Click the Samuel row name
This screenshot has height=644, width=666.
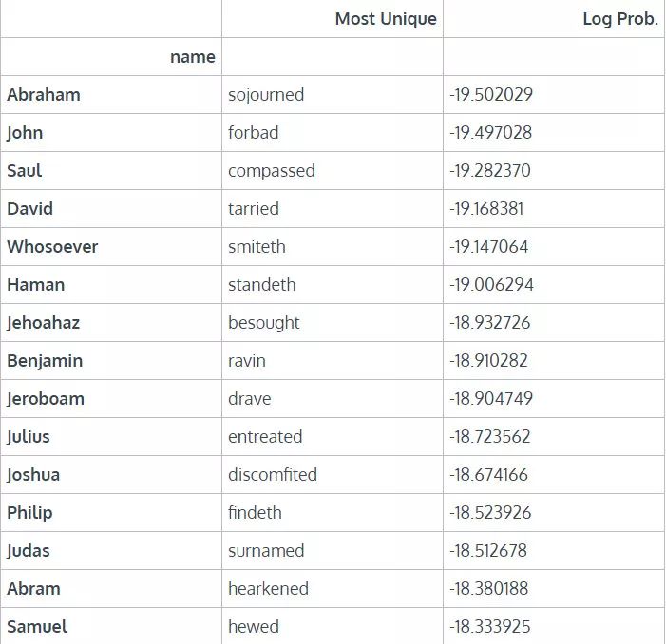[37, 627]
